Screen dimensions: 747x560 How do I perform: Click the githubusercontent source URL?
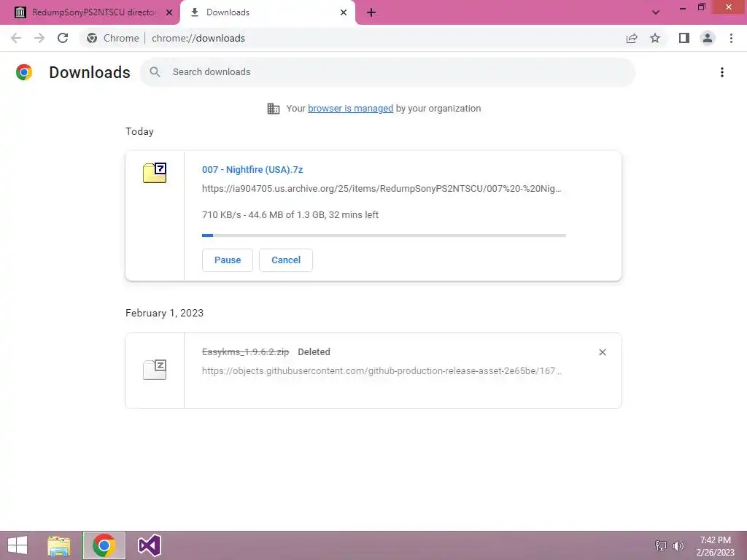point(382,371)
